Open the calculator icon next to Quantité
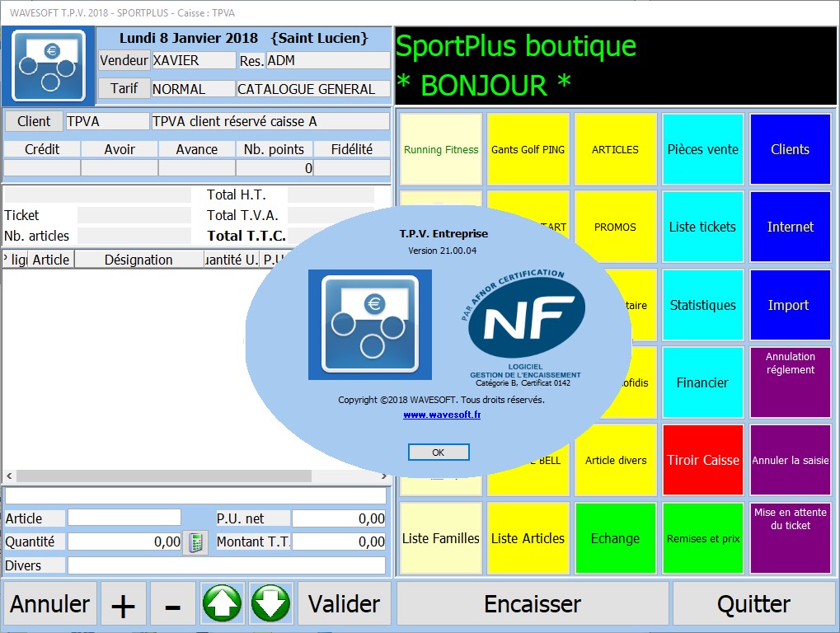Viewport: 840px width, 633px height. 195,542
